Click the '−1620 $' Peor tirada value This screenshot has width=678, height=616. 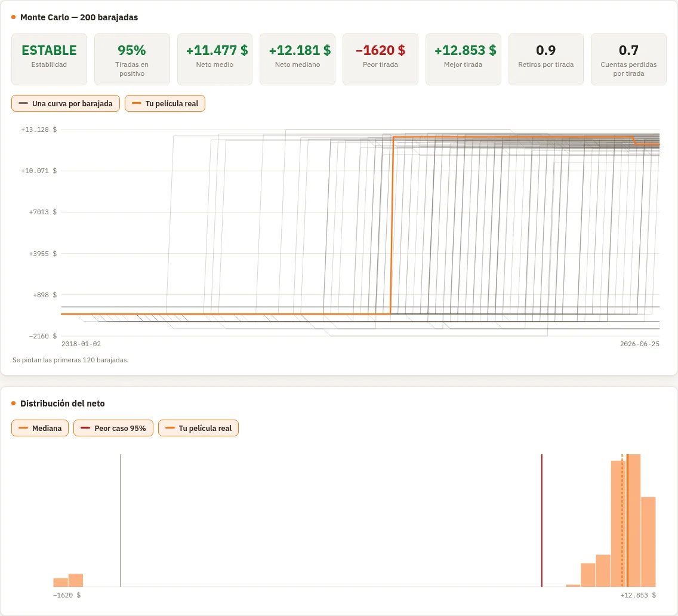[x=381, y=50]
